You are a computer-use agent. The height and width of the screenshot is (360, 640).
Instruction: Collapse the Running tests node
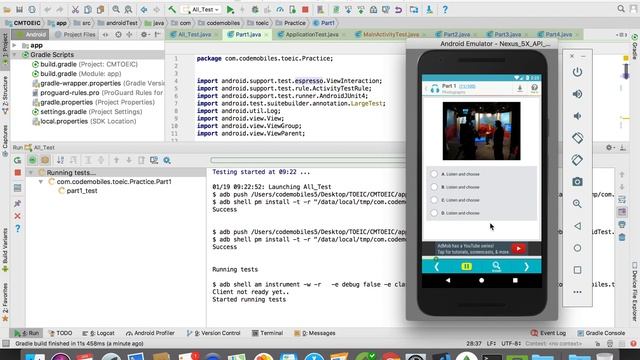pyautogui.click(x=31, y=172)
